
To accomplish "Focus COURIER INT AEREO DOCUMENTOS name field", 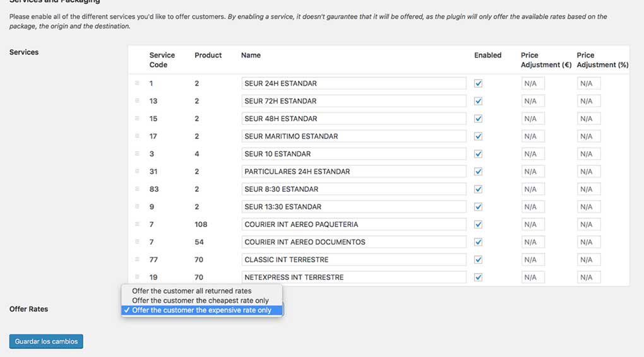I will pos(354,242).
